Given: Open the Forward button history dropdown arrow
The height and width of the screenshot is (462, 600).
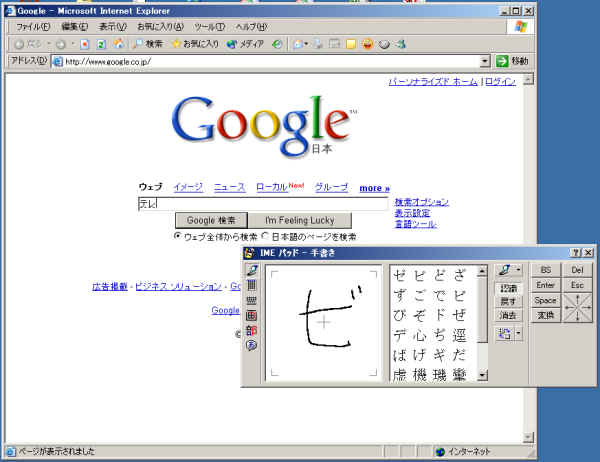Looking at the screenshot, I should pos(72,44).
